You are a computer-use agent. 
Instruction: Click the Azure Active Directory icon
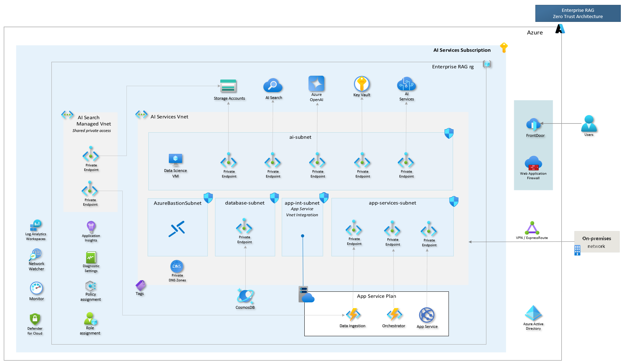pos(533,313)
